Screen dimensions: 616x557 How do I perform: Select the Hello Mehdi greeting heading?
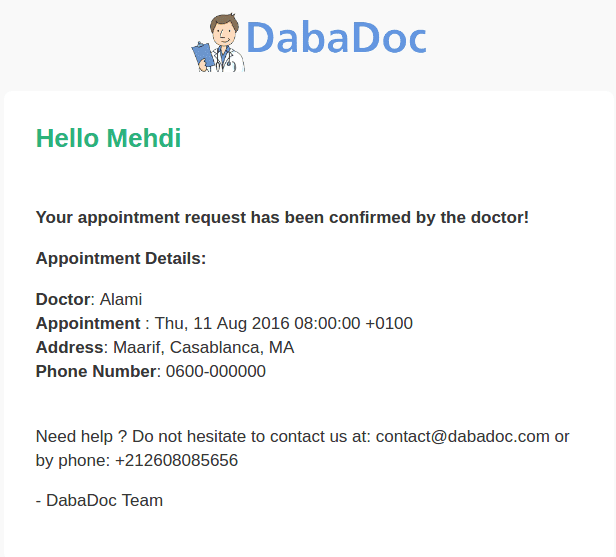108,138
